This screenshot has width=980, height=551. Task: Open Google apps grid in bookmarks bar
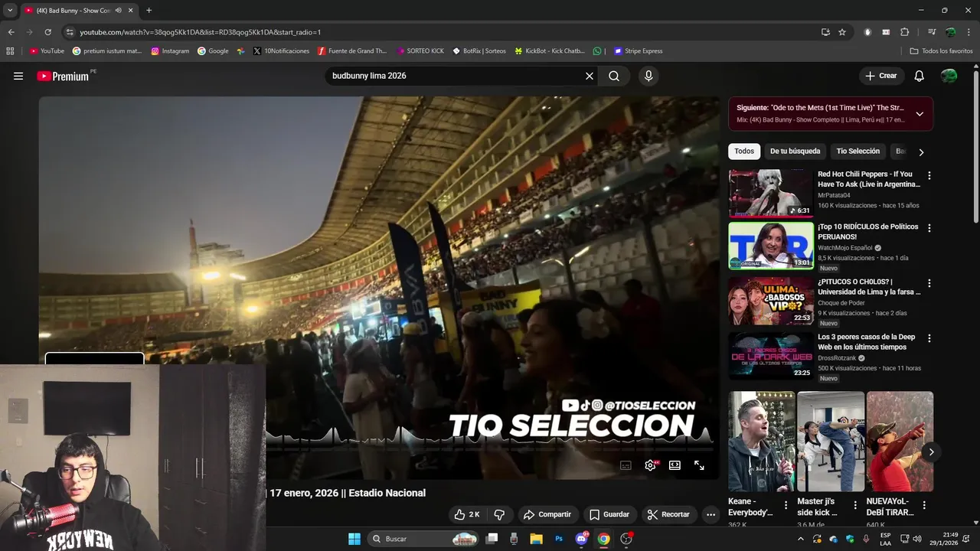coord(10,51)
